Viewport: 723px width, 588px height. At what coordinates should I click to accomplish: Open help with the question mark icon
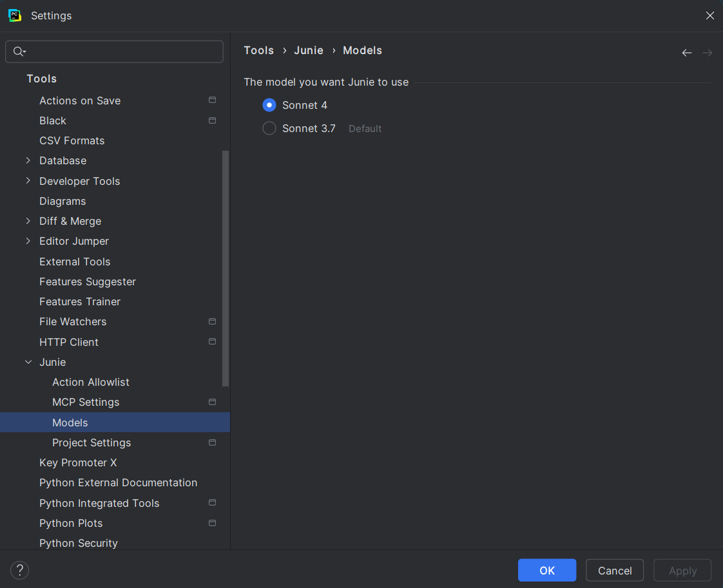click(x=20, y=570)
